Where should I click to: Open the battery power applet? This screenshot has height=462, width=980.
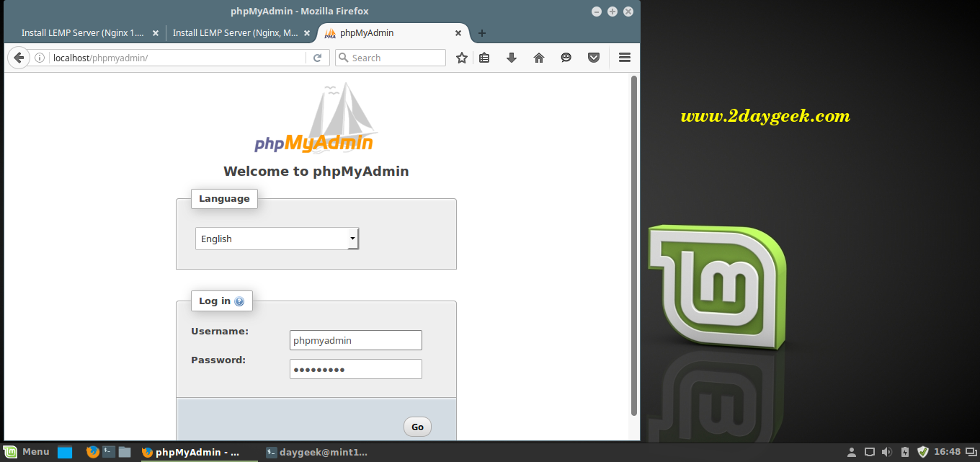(x=905, y=452)
